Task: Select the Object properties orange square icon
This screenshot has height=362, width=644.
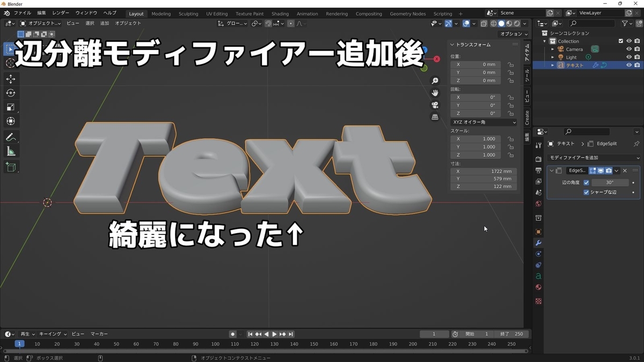Action: pos(538,232)
